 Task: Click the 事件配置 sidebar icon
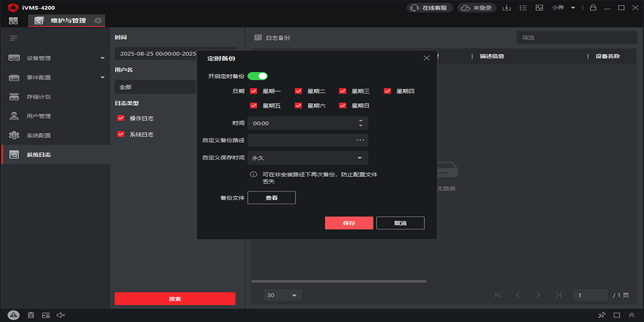(x=14, y=77)
